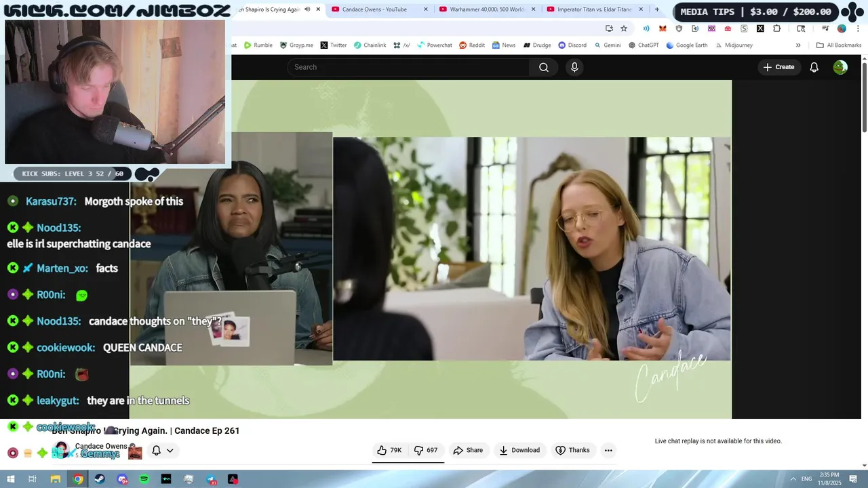Open the Drudge bookmark
The height and width of the screenshot is (488, 868).
pos(536,45)
